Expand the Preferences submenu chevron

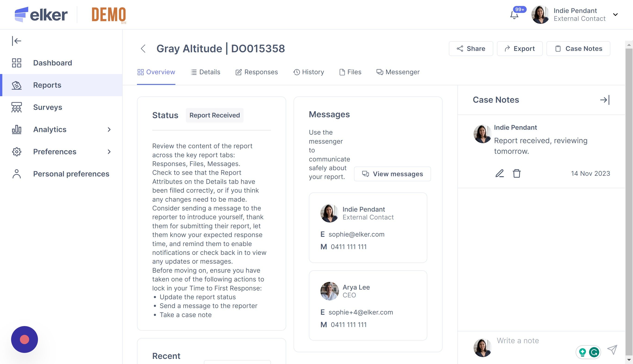tap(109, 152)
